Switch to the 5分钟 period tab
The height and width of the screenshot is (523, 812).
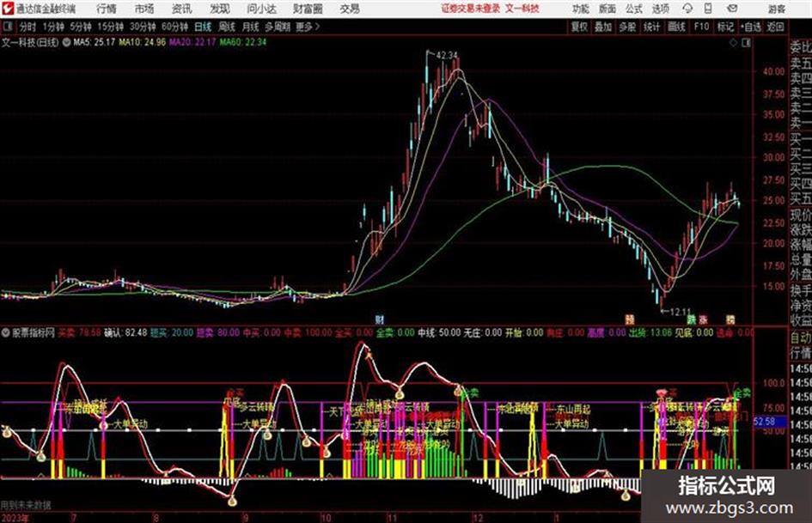click(81, 27)
